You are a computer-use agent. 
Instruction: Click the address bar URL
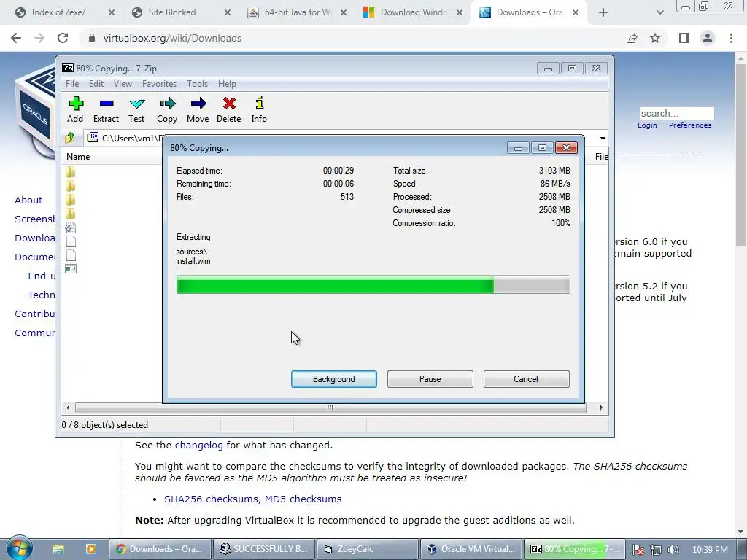pos(172,38)
